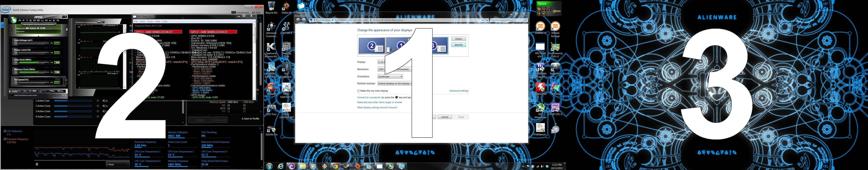Viewport: 868px width, 170px height.
Task: Click the Identify button
Action: coord(458,45)
